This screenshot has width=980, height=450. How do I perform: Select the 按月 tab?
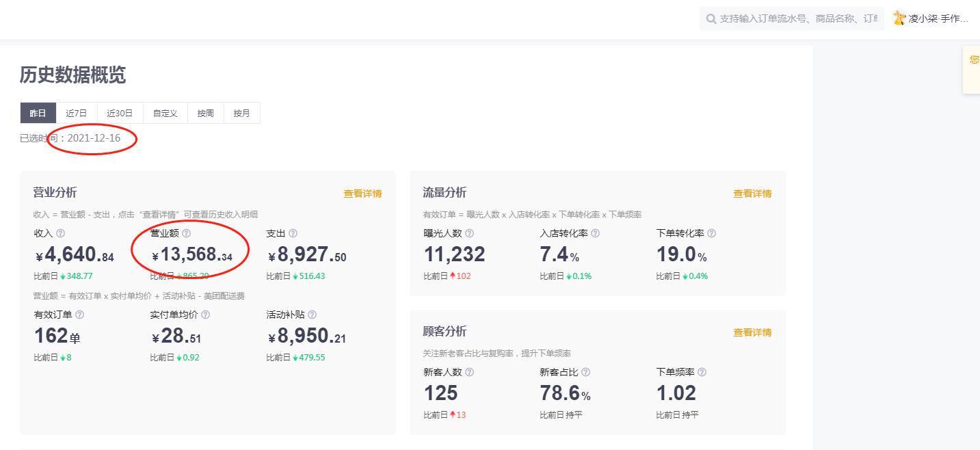click(x=242, y=113)
